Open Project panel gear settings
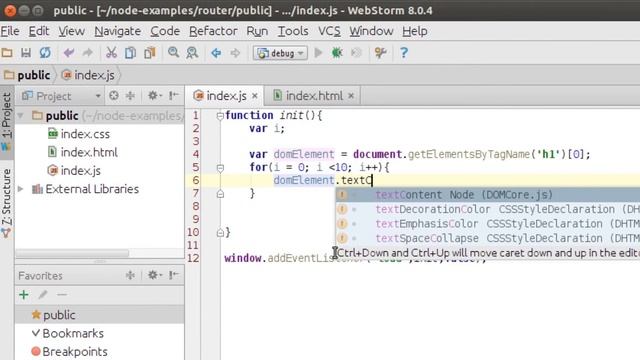Viewport: 640px width, 360px height. coord(154,96)
